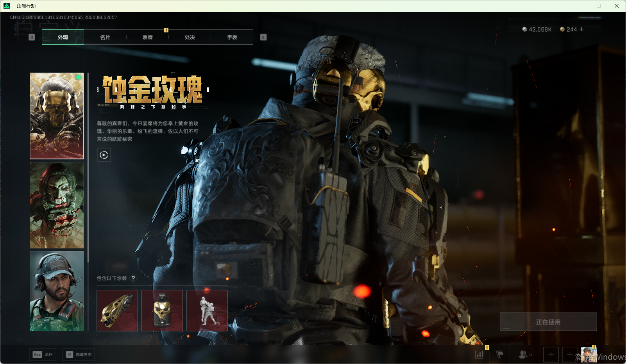Open the friends list showing 5
626x364 pixels.
click(x=525, y=355)
